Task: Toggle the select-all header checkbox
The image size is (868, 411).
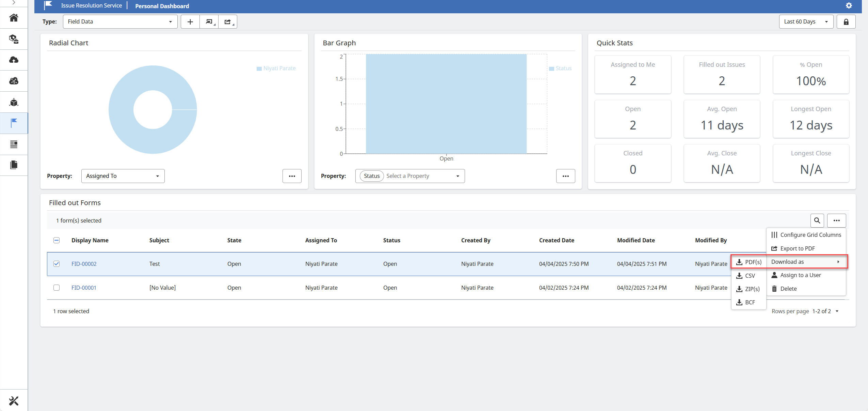Action: [x=57, y=240]
